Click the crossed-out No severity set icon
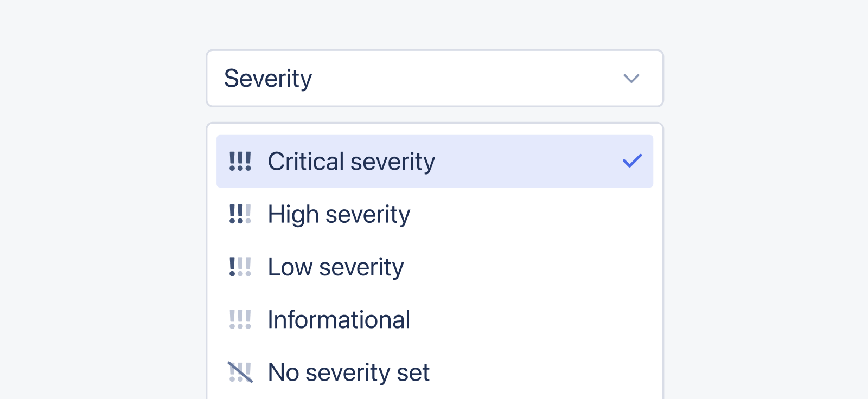The height and width of the screenshot is (399, 868). [240, 372]
